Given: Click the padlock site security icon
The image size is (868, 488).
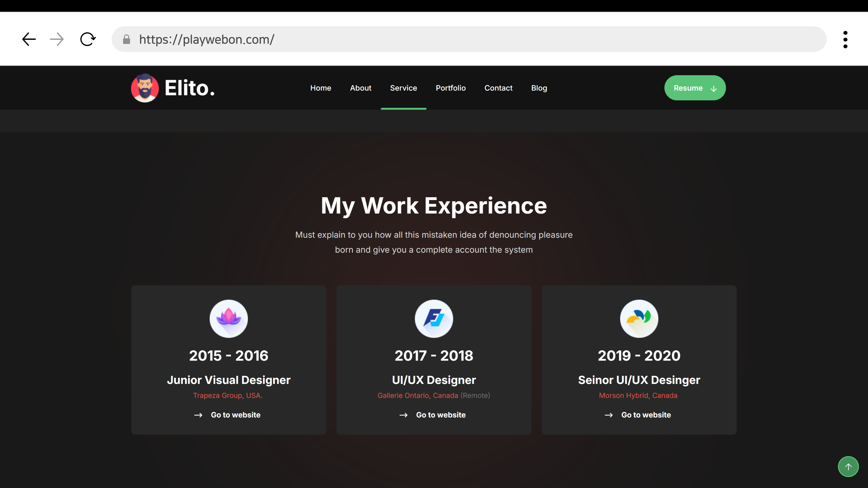Looking at the screenshot, I should [126, 39].
